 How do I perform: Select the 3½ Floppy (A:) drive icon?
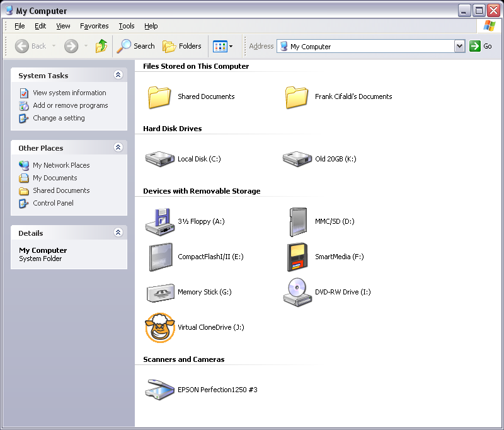coord(159,221)
